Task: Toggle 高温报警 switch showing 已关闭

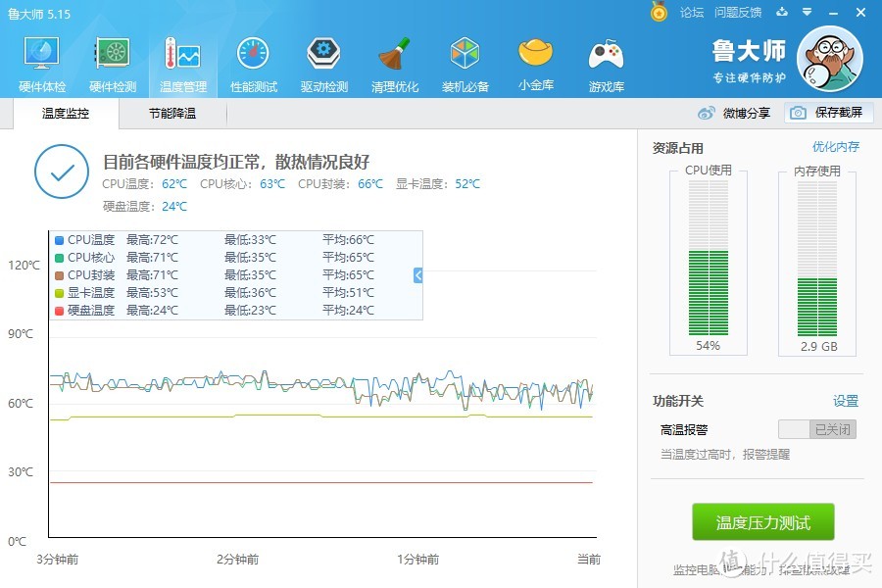Action: point(817,429)
